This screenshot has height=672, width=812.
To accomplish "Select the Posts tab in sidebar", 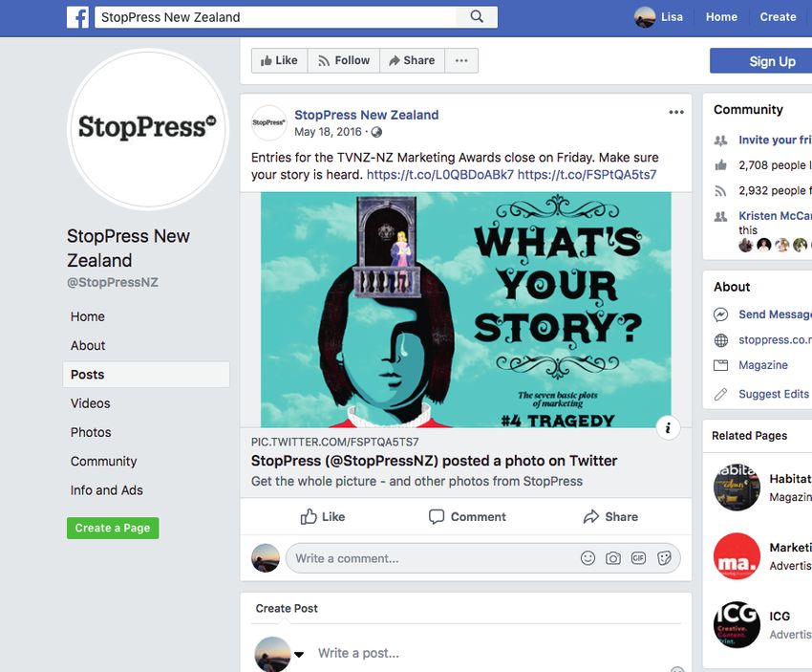I will tap(146, 375).
